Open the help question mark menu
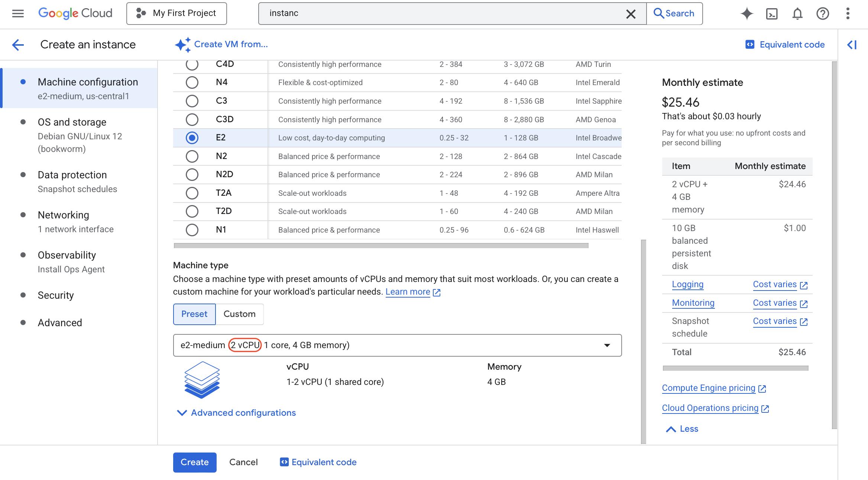Screen dimensions: 868x480 coord(823,13)
